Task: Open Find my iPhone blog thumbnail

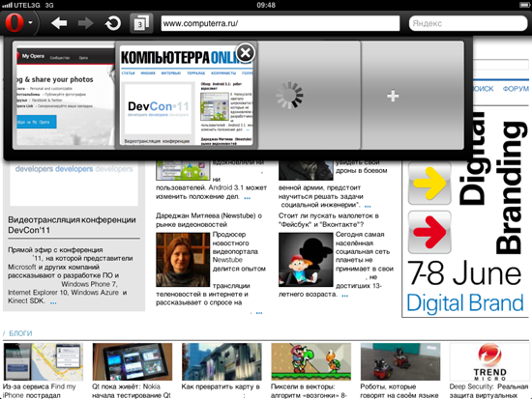Action: 44,361
